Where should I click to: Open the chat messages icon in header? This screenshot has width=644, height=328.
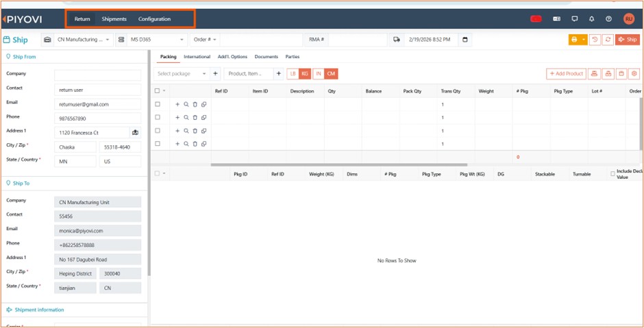[x=575, y=19]
